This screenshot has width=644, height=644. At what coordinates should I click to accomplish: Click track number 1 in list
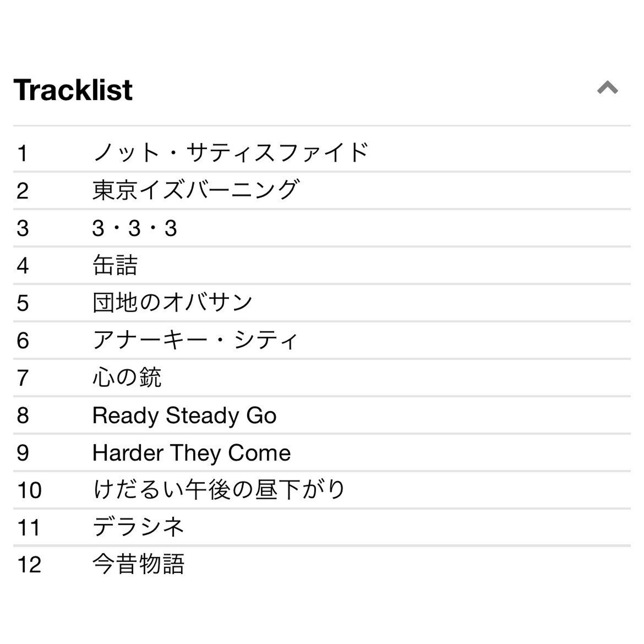pyautogui.click(x=23, y=153)
